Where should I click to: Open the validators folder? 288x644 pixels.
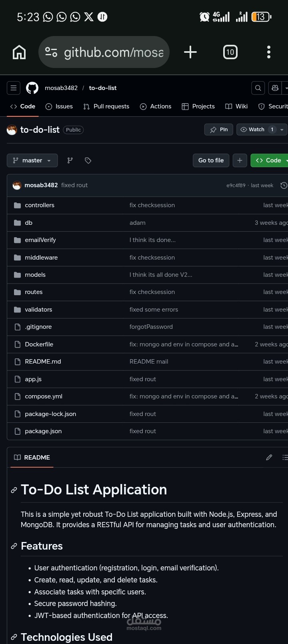(38, 310)
